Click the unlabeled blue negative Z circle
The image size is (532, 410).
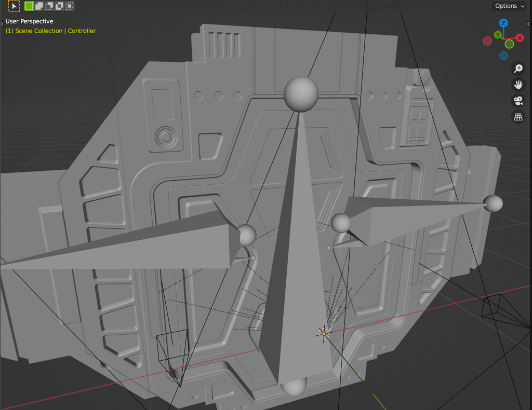point(503,56)
